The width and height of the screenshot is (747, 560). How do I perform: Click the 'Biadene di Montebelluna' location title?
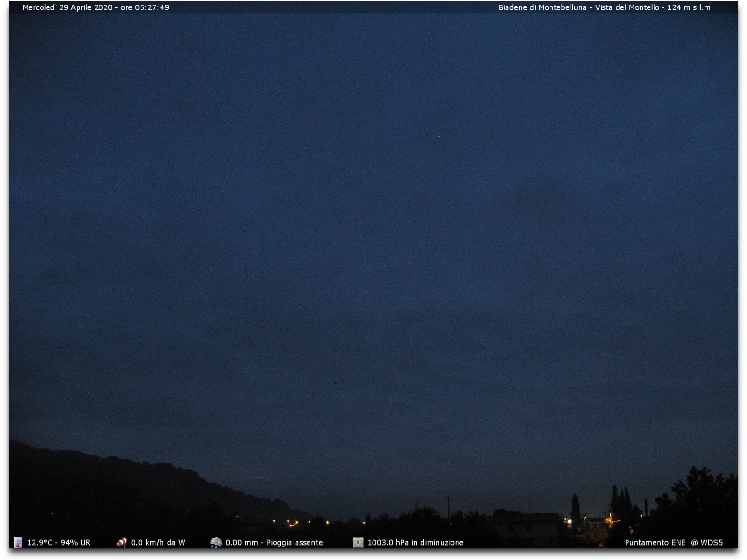click(542, 7)
